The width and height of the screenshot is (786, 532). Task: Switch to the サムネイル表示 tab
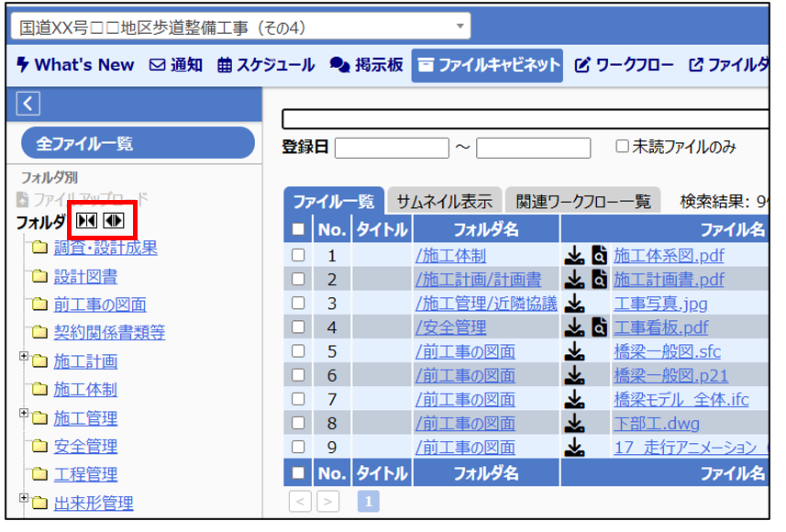[444, 202]
